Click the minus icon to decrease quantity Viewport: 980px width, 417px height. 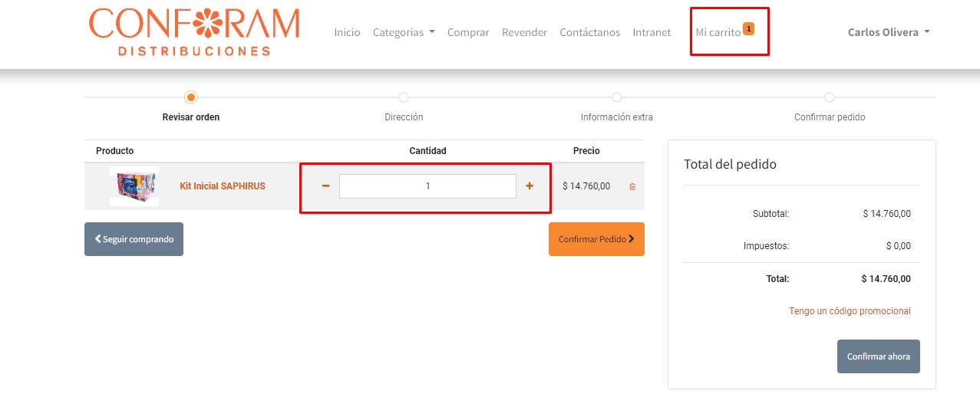click(x=325, y=186)
